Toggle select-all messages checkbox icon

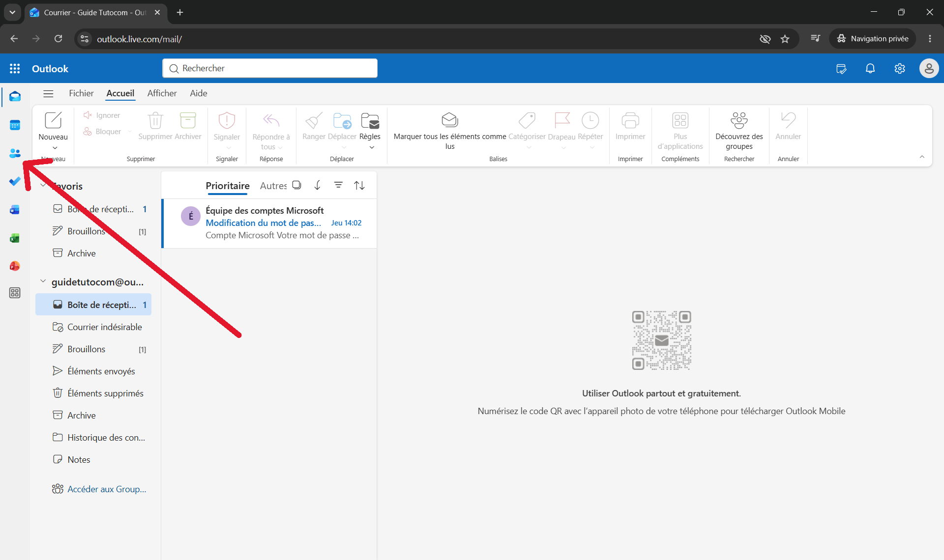[296, 185]
